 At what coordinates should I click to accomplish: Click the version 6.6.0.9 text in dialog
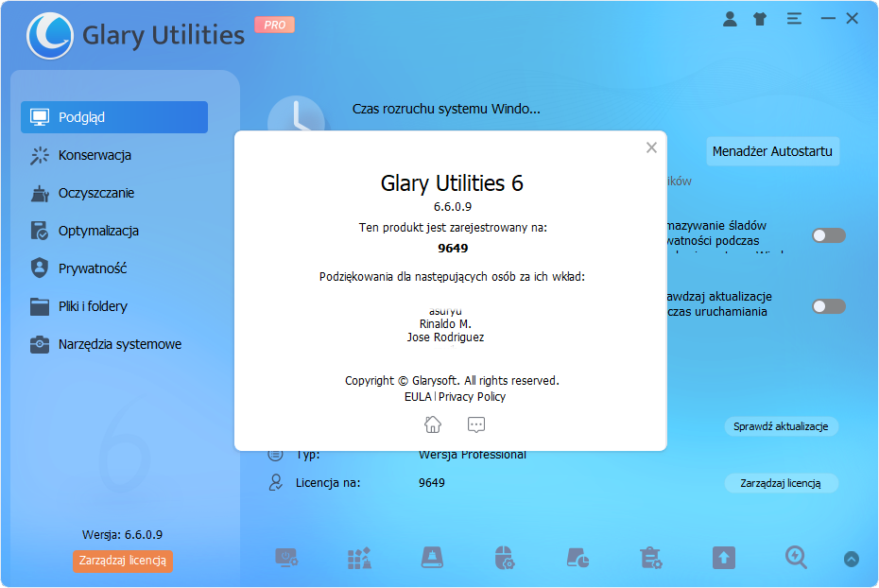click(453, 207)
